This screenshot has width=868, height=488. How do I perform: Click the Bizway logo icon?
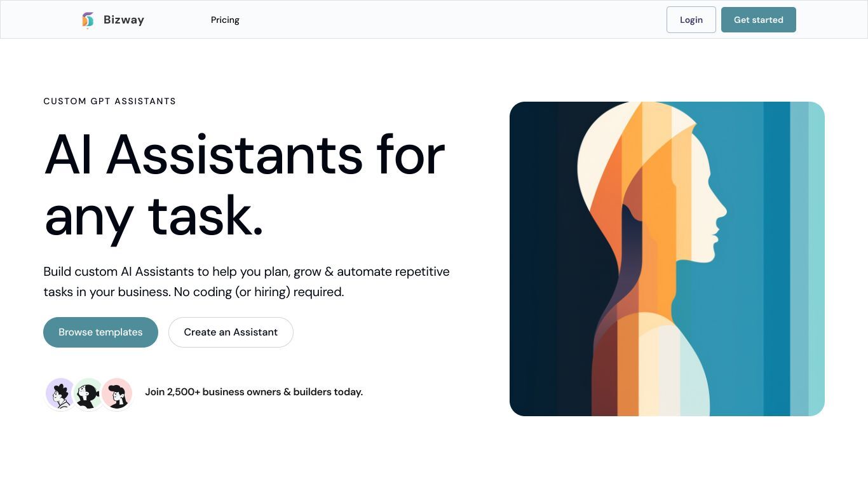click(88, 20)
